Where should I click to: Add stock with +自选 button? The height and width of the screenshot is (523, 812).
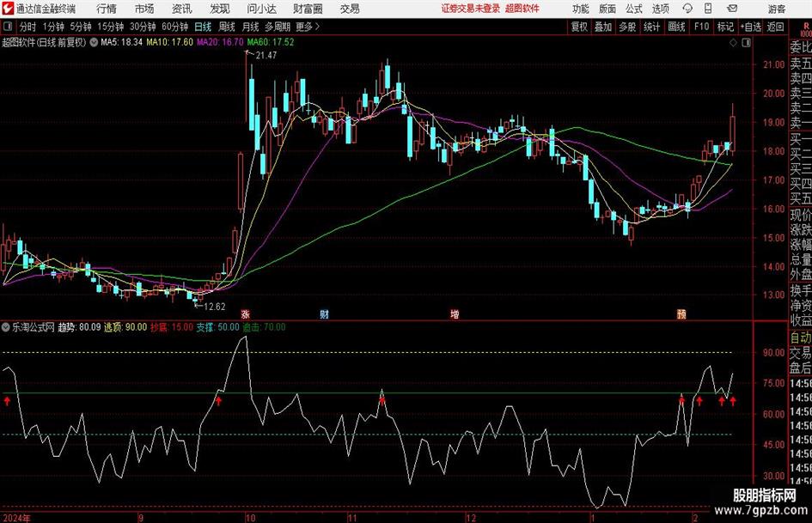tap(751, 27)
